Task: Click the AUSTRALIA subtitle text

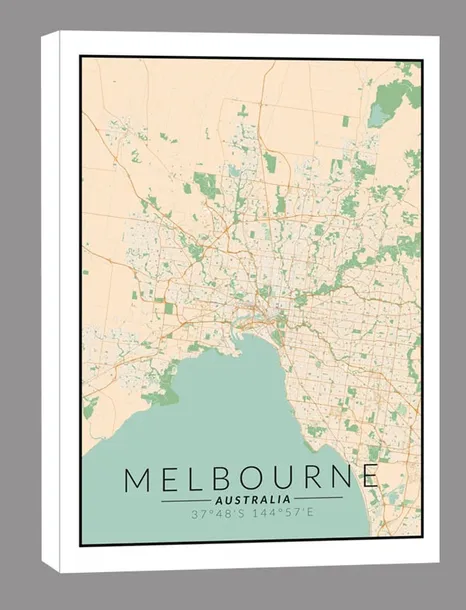Action: [x=253, y=500]
